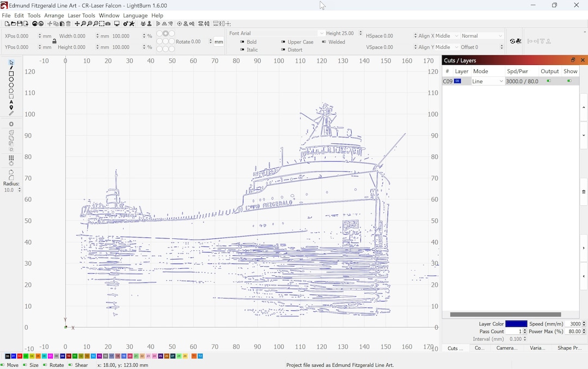This screenshot has width=588, height=369.
Task: Open Device Settings with the wrench icon
Action: [131, 24]
